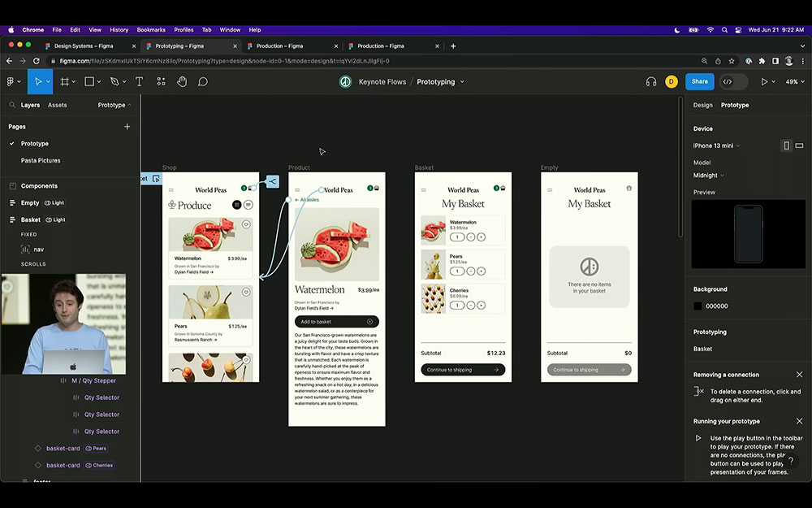Select the Hand tool
The width and height of the screenshot is (812, 508).
(x=182, y=81)
